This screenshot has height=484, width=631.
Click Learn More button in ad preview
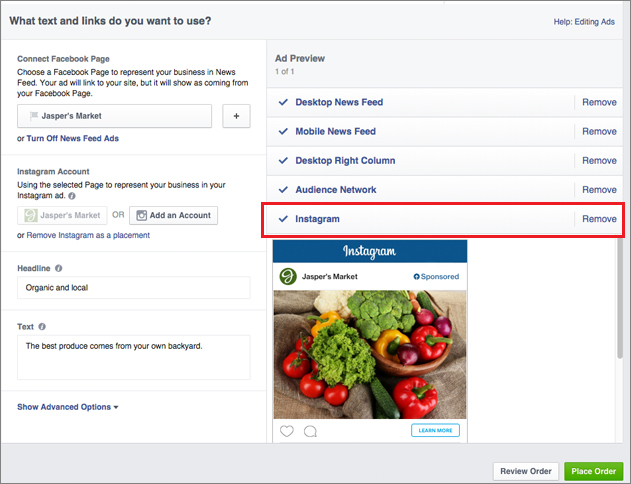pos(435,430)
